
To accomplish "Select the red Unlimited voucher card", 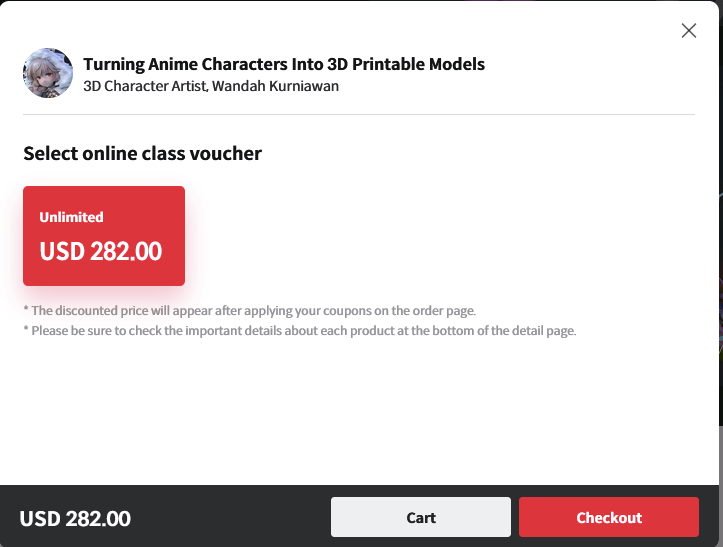I will (x=104, y=236).
